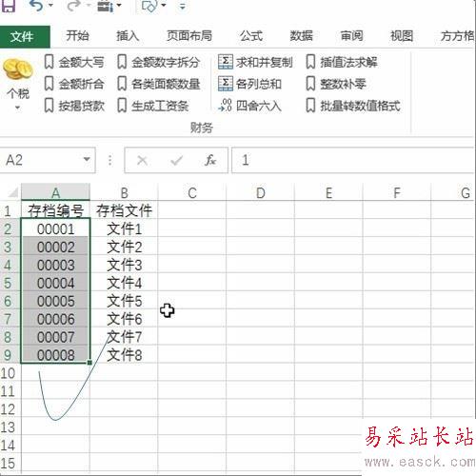This screenshot has height=476, width=476.
Task: Expand the 个税 dropdown arrow
Action: click(18, 108)
